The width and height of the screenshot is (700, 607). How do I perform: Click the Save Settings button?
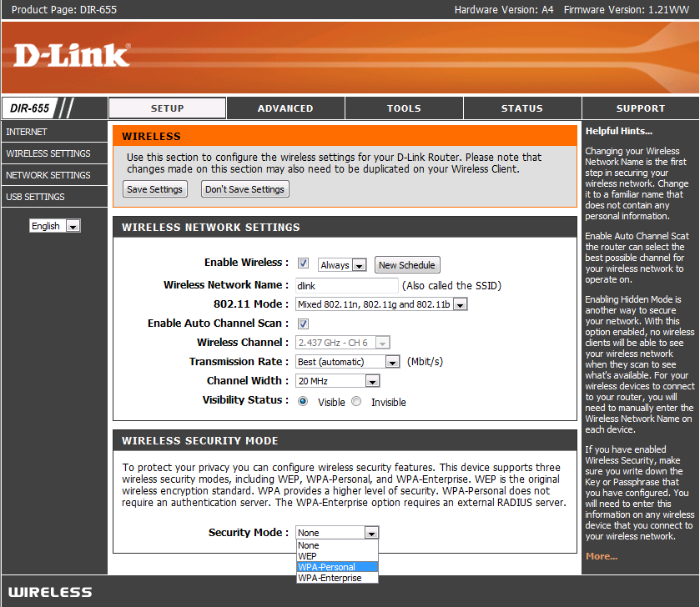pos(155,189)
